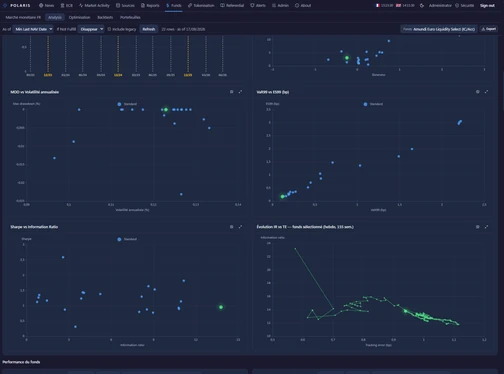This screenshot has height=374, width=504.
Task: Click the Polaris logo
Action: point(17,5)
